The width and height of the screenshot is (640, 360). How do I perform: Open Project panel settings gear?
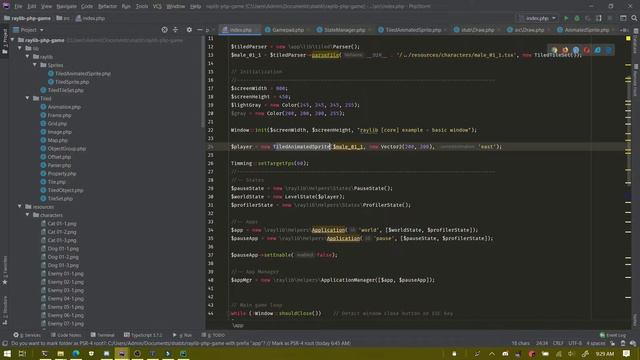(189, 30)
